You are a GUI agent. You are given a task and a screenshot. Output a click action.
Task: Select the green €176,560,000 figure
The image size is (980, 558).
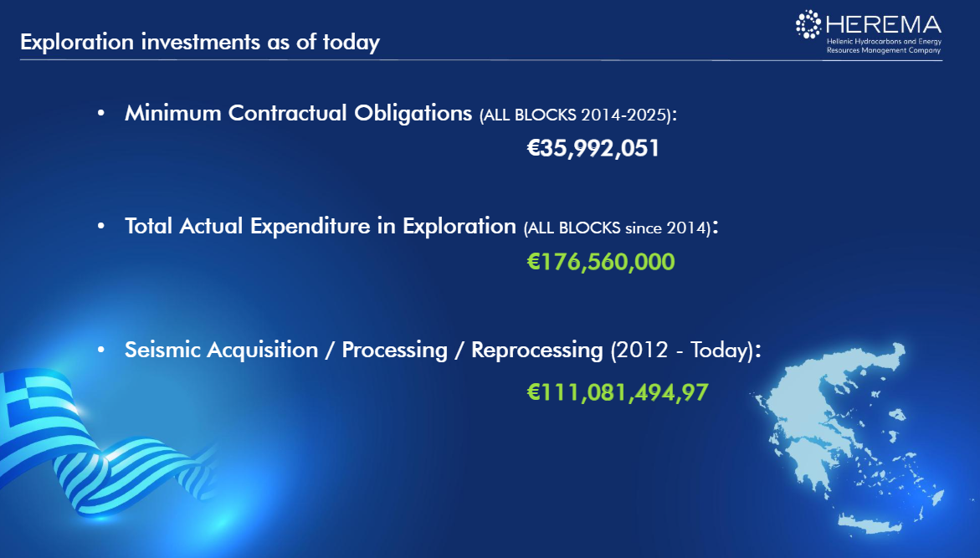pyautogui.click(x=600, y=262)
